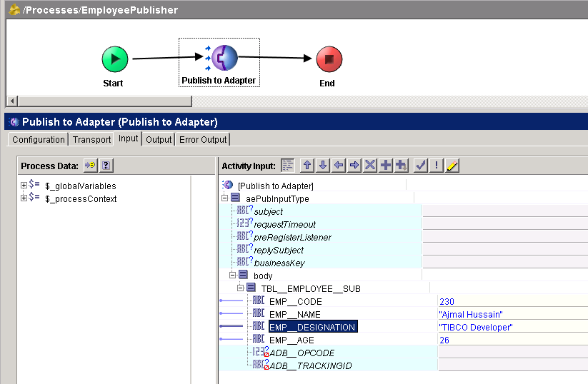Click the aePubInputType label

(277, 198)
